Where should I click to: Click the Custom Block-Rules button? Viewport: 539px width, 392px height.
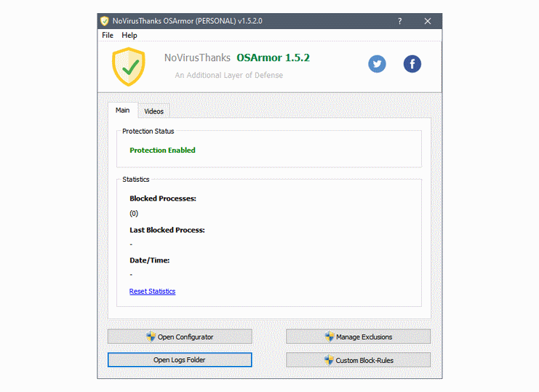pos(358,360)
